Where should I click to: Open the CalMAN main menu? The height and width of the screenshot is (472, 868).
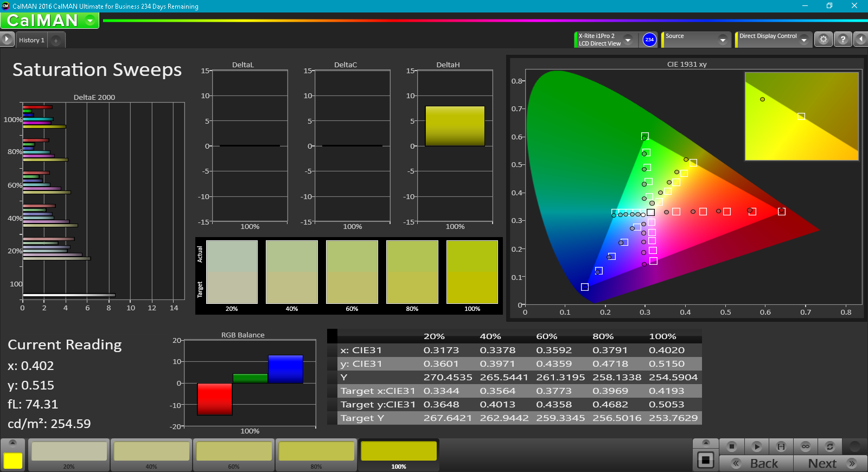click(90, 21)
